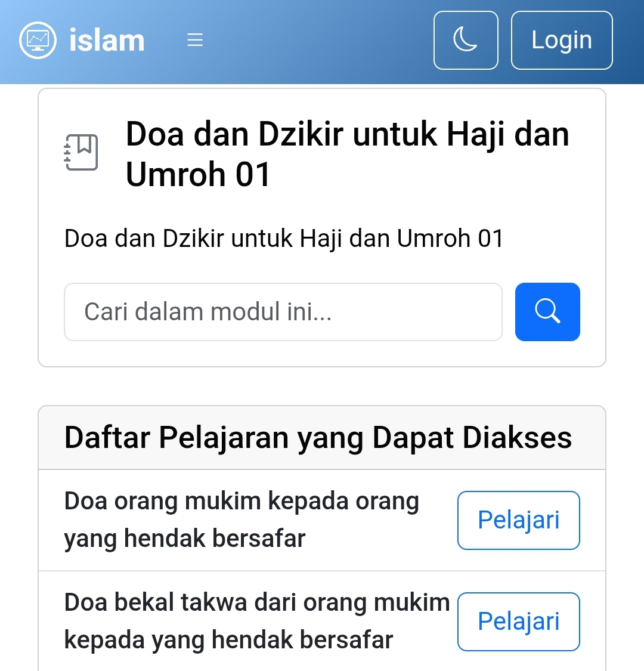
Task: Click the magnifying glass inside the blue button
Action: [547, 311]
